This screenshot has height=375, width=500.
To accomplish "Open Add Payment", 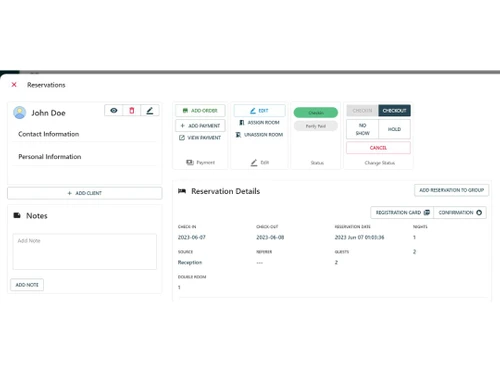I will pyautogui.click(x=200, y=126).
